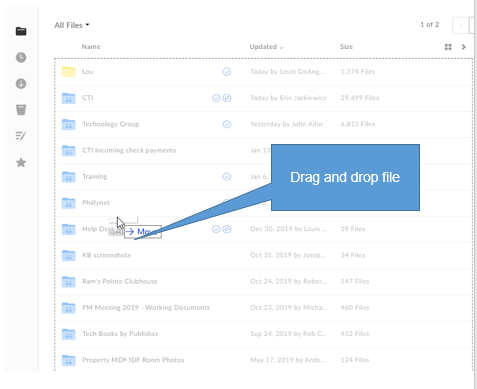Open the CTI folder name
Viewport: 477px width, 389px height.
point(88,98)
